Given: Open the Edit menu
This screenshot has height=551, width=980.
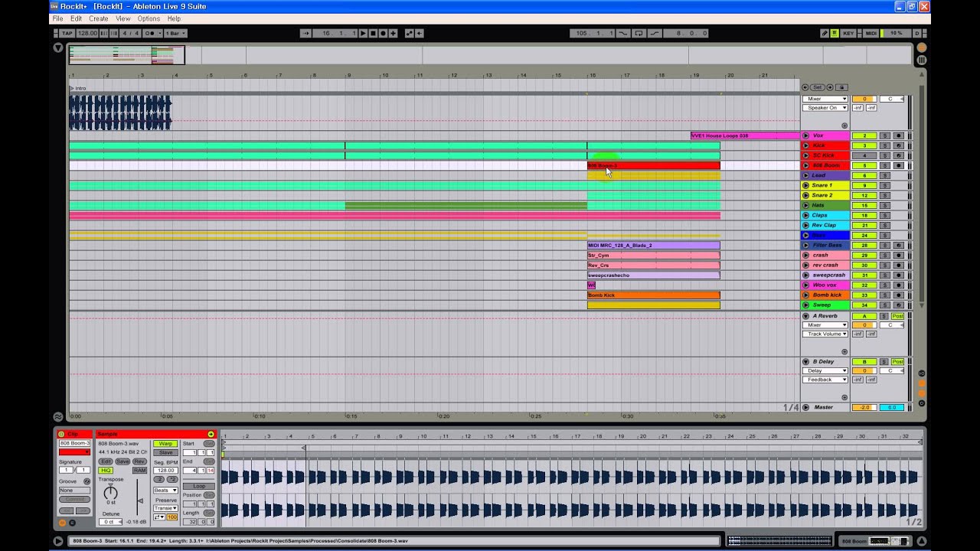Looking at the screenshot, I should click(x=76, y=18).
